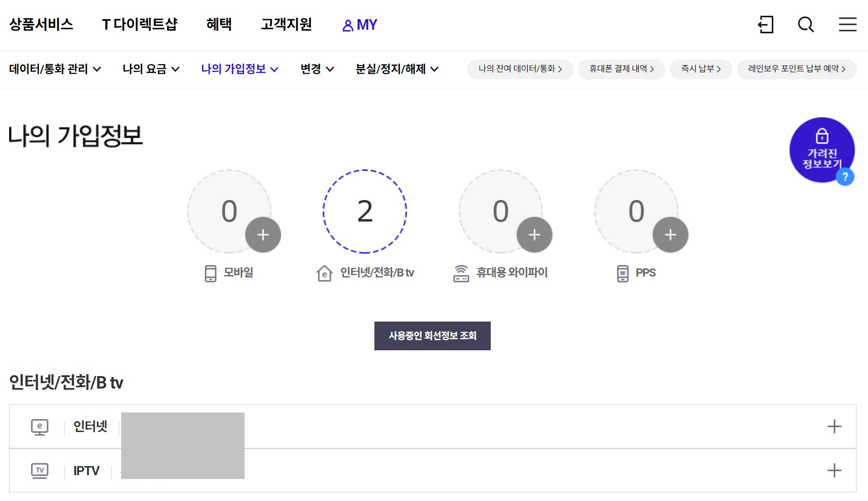The image size is (868, 501).
Task: Open the hamburger menu icon
Action: pos(847,24)
